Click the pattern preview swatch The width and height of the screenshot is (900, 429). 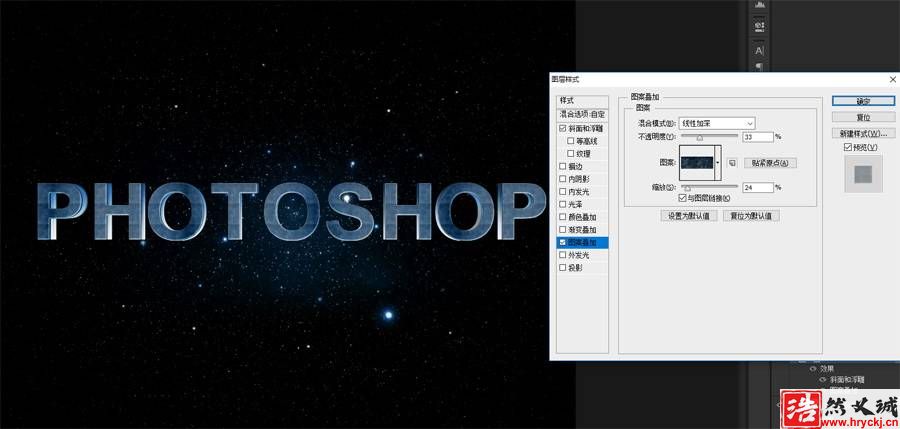(x=697, y=163)
